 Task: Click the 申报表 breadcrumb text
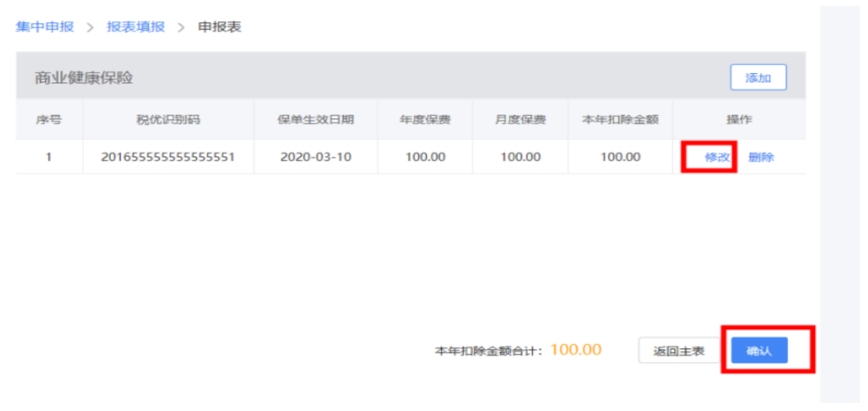click(x=219, y=27)
